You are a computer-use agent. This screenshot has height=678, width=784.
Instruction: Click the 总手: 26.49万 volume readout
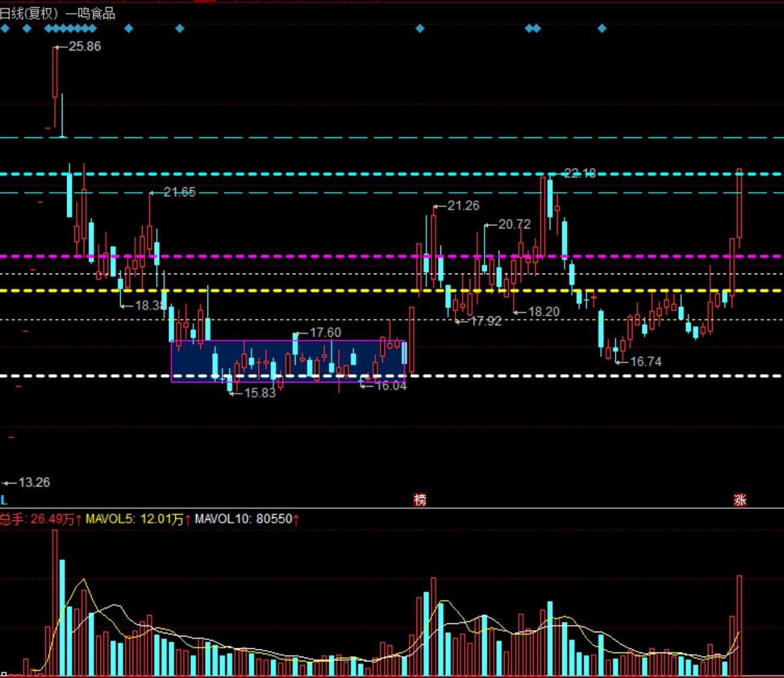[41, 519]
